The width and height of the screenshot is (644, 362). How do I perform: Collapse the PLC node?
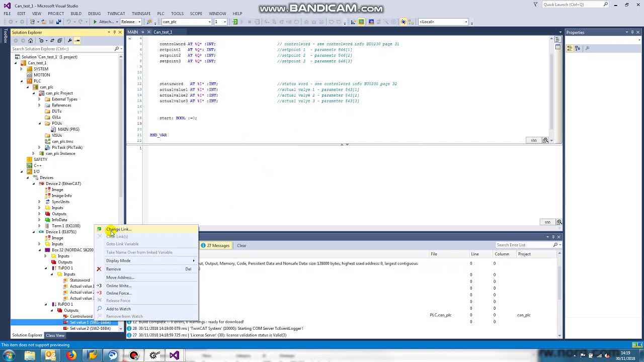pos(22,81)
